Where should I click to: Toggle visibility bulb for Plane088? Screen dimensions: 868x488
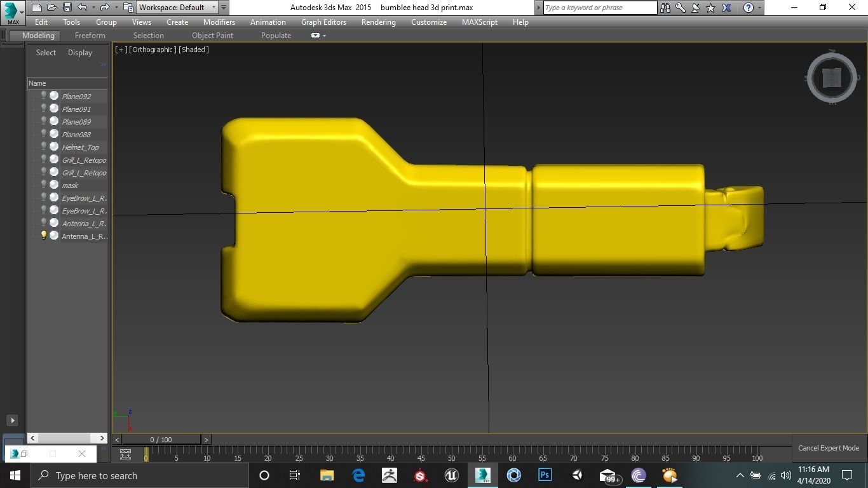tap(44, 134)
